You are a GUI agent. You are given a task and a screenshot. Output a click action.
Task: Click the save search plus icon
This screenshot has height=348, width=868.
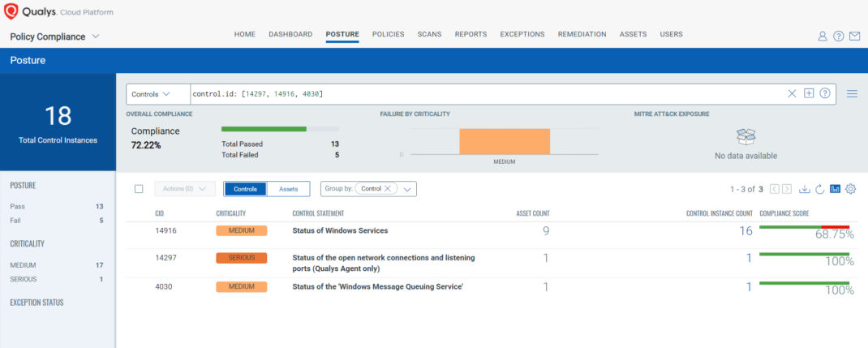pyautogui.click(x=809, y=93)
